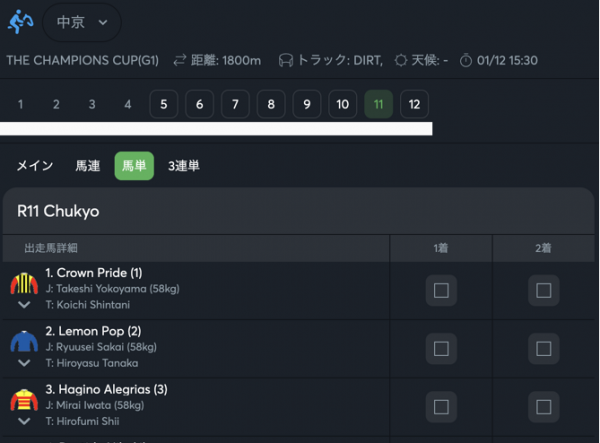The width and height of the screenshot is (600, 443).
Task: Check Hagino Alegrias 2着 checkbox
Action: click(544, 407)
